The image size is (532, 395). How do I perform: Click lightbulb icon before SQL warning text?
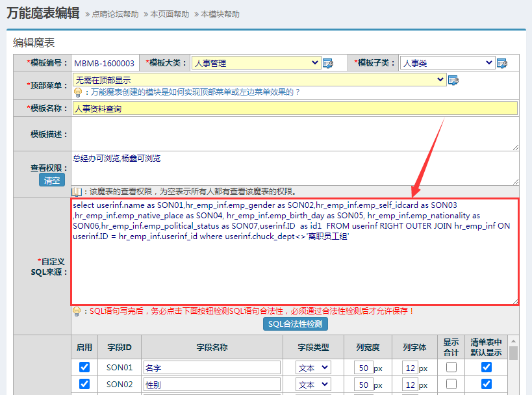coord(77,311)
